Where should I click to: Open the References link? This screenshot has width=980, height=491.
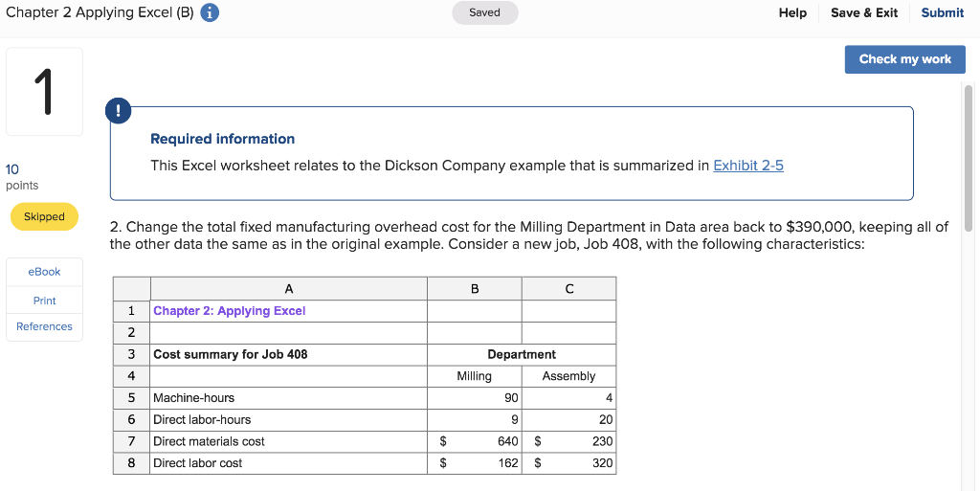(44, 326)
